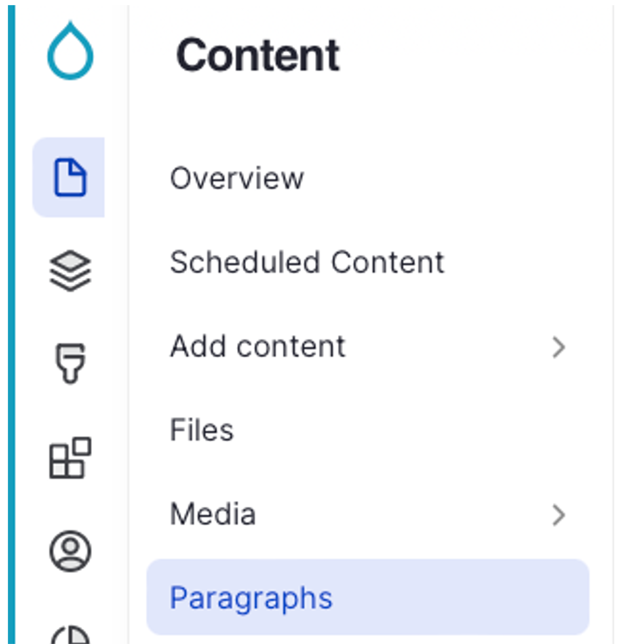644x644 pixels.
Task: Expand the Add content chevron arrow
Action: click(x=558, y=347)
